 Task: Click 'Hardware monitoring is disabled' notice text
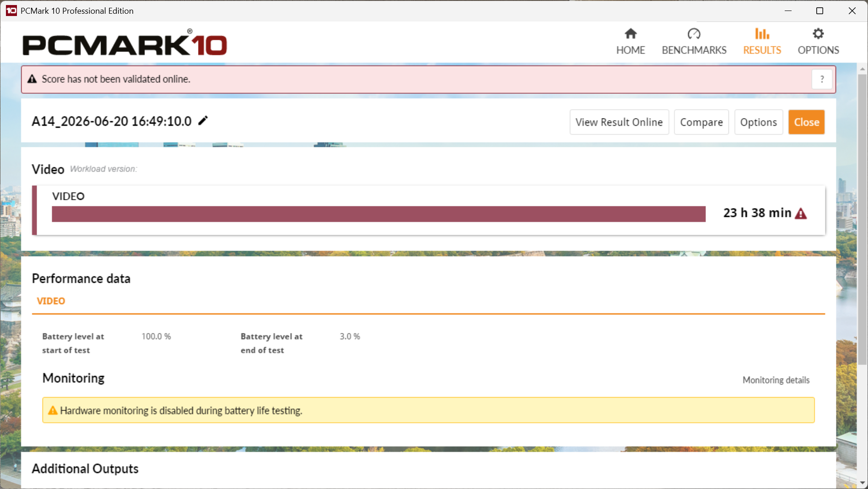(x=181, y=411)
